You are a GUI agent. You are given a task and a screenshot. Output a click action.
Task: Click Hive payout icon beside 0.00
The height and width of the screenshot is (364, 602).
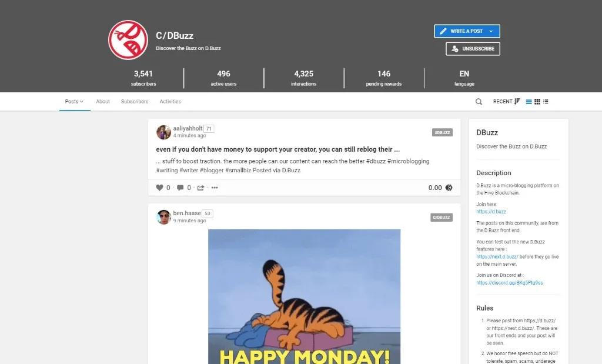449,188
